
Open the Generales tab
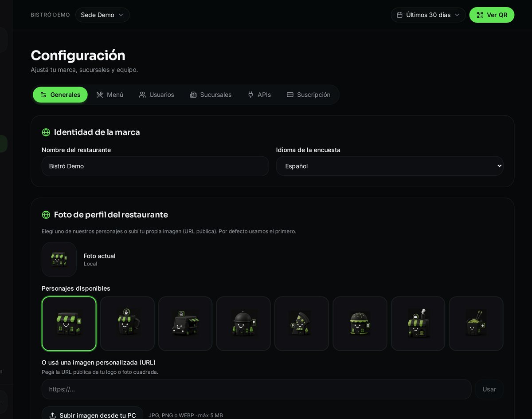[x=60, y=95]
